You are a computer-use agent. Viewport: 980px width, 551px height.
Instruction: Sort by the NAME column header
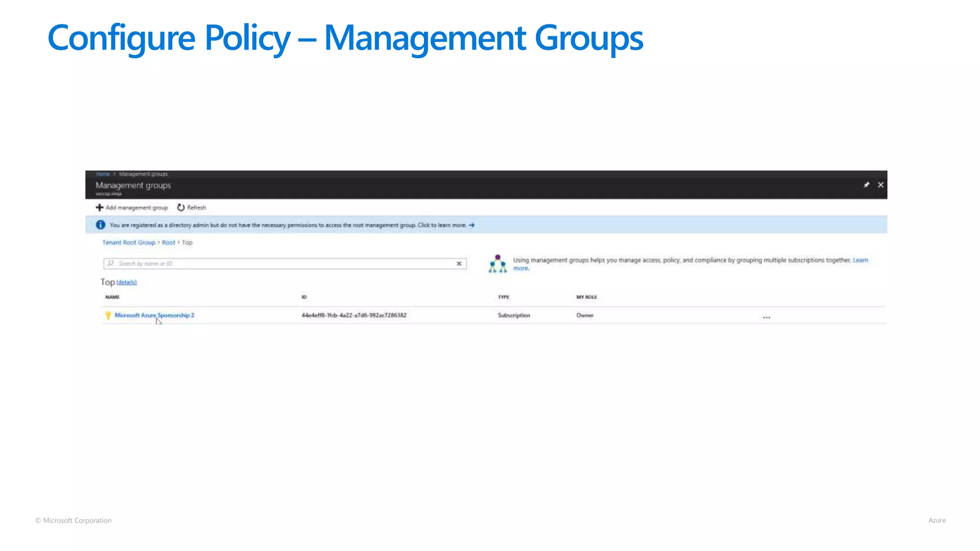pos(112,297)
